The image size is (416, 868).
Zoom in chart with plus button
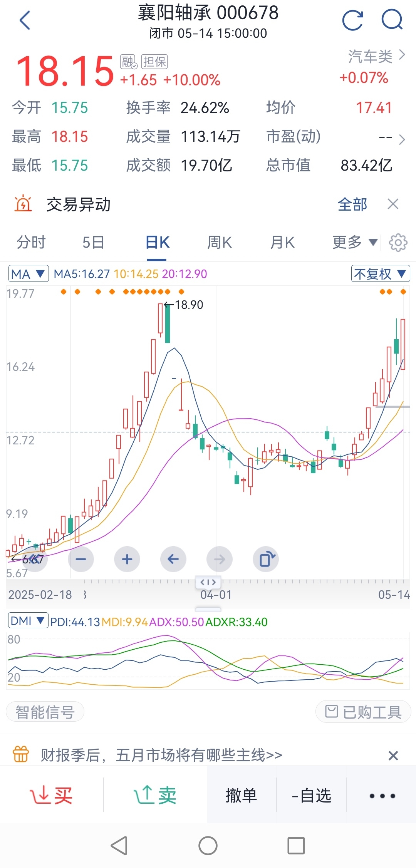(127, 559)
